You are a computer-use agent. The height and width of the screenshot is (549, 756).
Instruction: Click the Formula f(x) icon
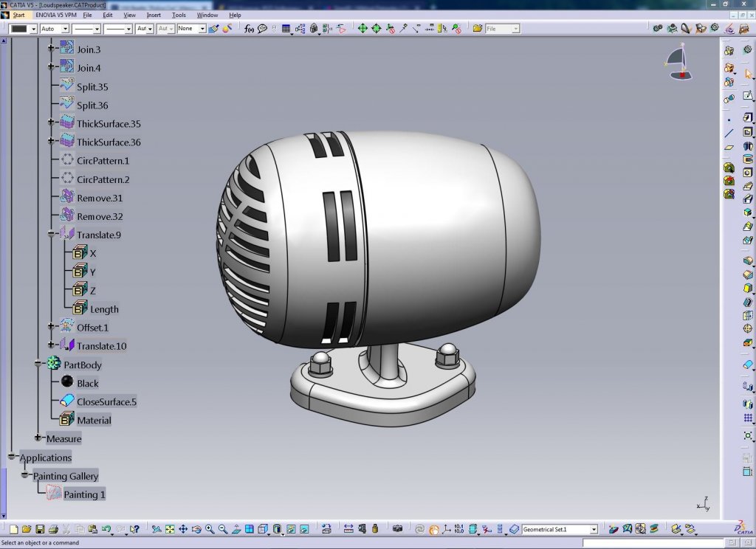pos(250,29)
